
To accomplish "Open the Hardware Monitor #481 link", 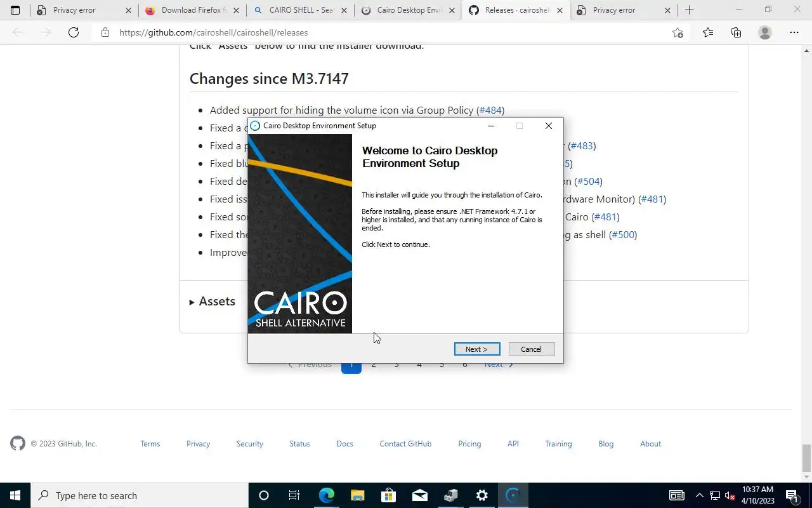I will click(x=652, y=199).
